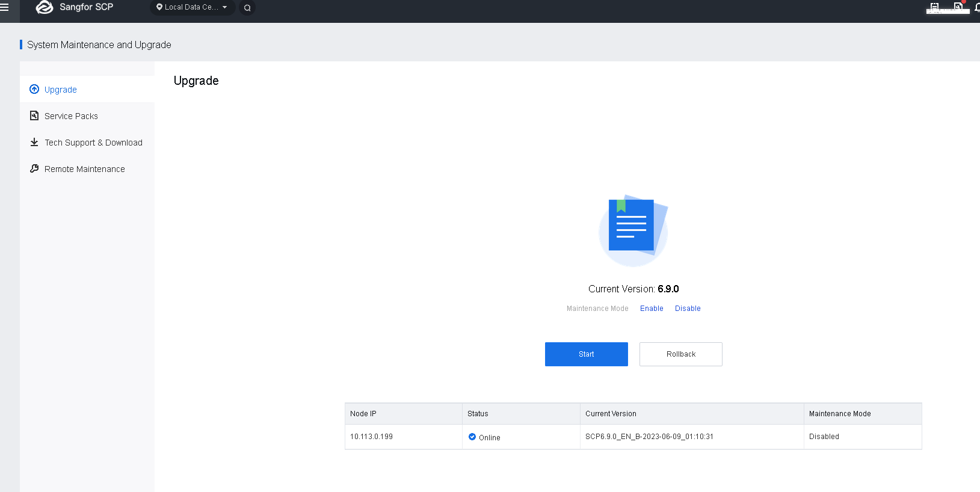980x492 pixels.
Task: Enable Maintenance Mode
Action: tap(652, 309)
